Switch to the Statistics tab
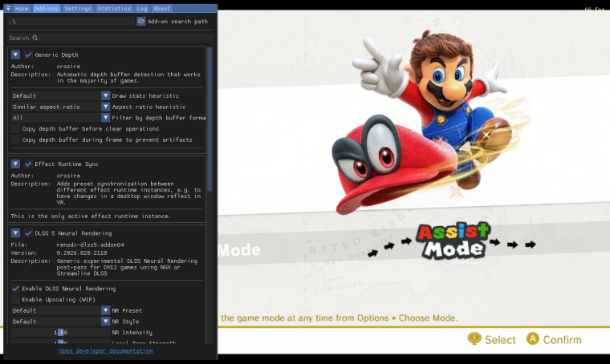This screenshot has width=610, height=364. point(114,8)
